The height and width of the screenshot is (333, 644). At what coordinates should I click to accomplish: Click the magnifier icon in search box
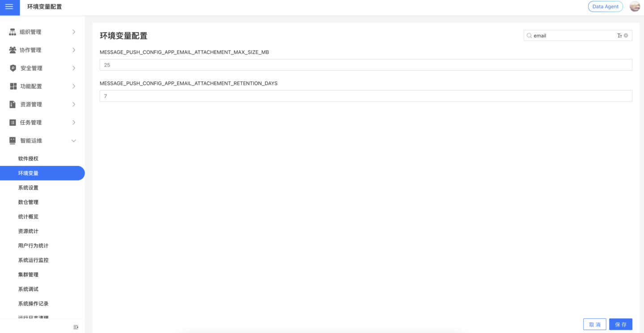(530, 36)
